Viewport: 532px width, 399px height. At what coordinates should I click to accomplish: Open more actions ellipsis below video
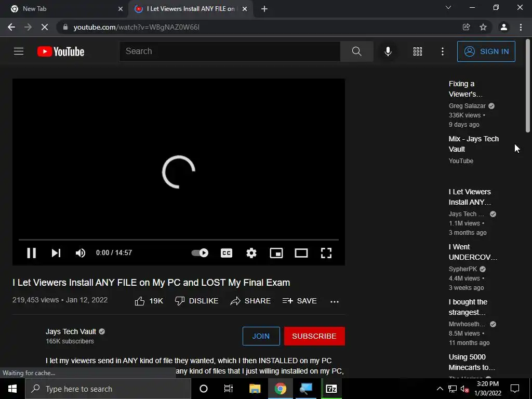(x=335, y=302)
